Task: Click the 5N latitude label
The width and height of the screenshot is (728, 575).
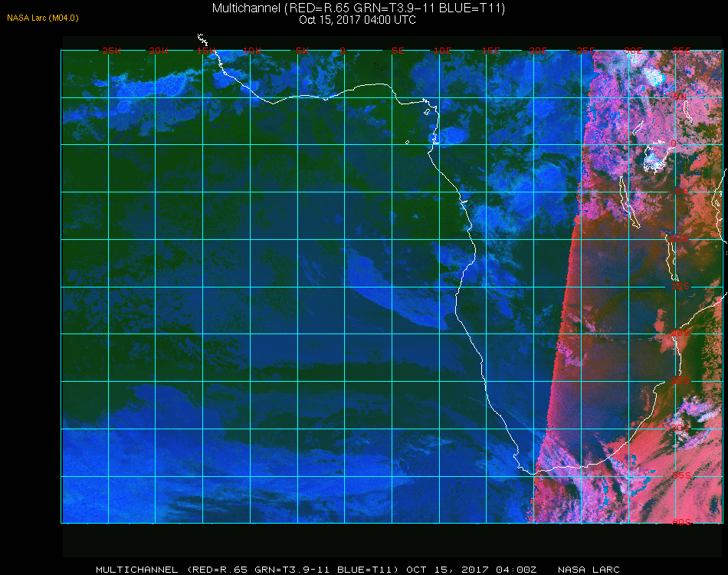Action: click(x=680, y=97)
